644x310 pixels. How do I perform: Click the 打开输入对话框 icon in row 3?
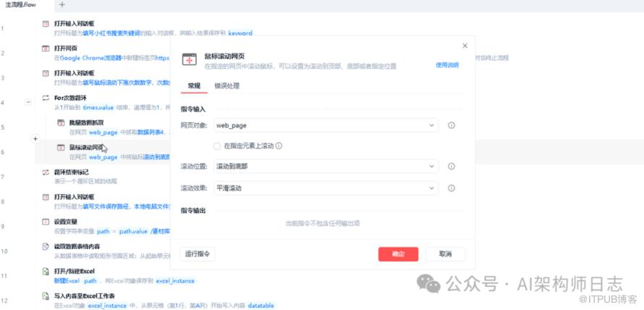[x=46, y=73]
